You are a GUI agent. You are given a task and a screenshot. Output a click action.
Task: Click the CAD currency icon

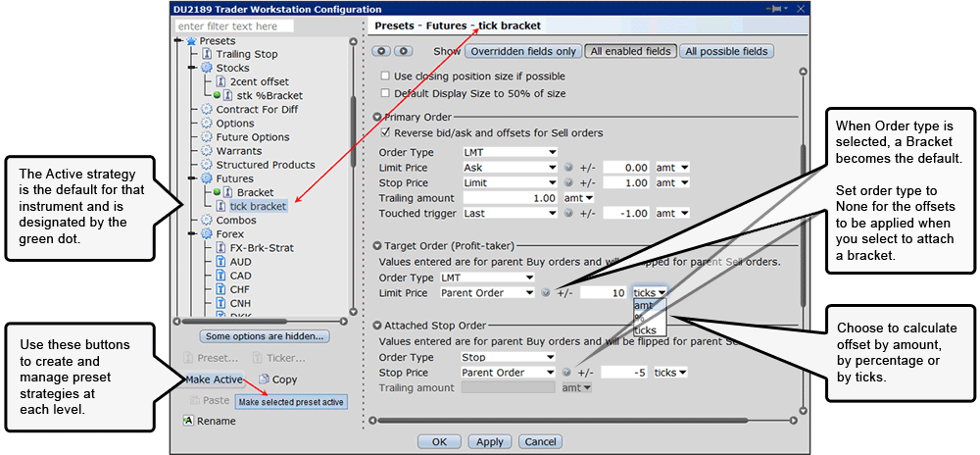tap(220, 276)
